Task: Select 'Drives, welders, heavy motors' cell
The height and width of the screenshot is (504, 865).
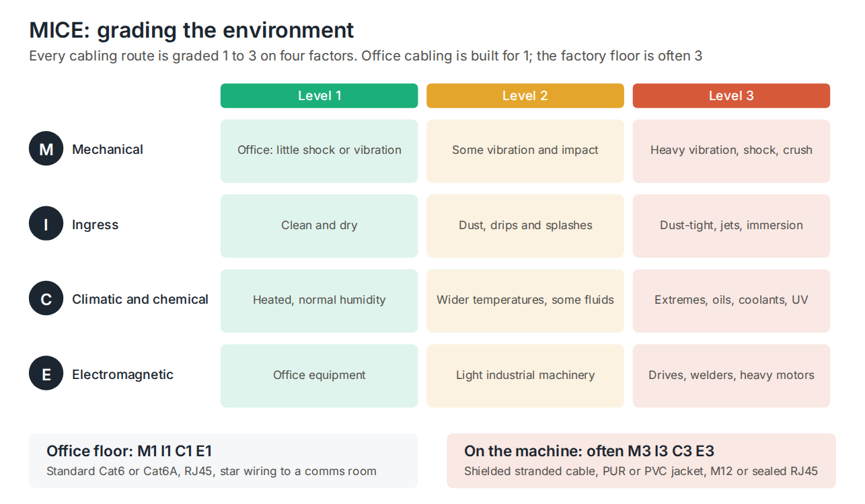Action: click(x=731, y=376)
